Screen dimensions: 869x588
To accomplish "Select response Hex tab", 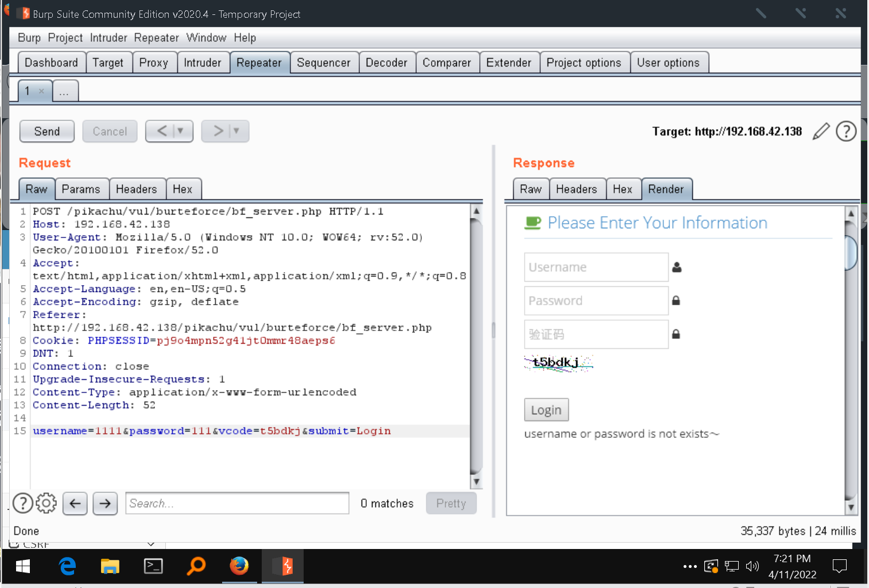I will click(623, 189).
